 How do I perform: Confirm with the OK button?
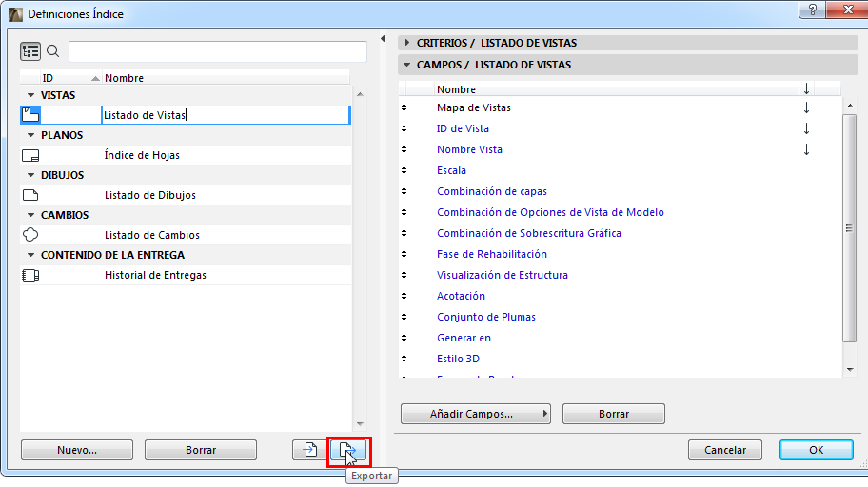click(x=817, y=450)
